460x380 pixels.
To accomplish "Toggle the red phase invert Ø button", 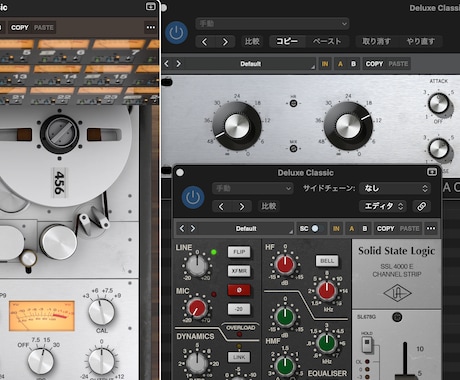I will [x=239, y=290].
